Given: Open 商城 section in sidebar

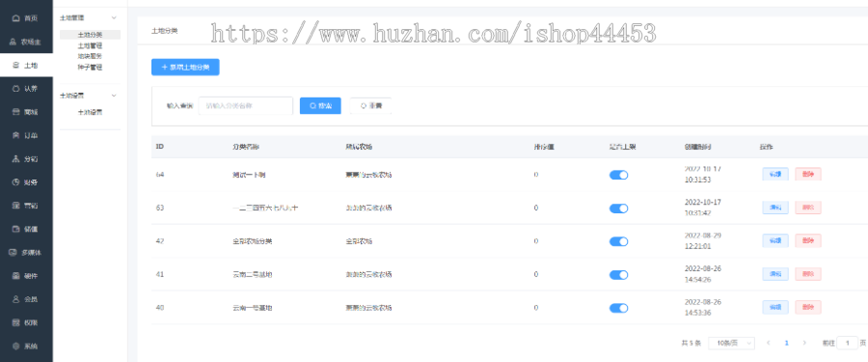Looking at the screenshot, I should (x=26, y=112).
